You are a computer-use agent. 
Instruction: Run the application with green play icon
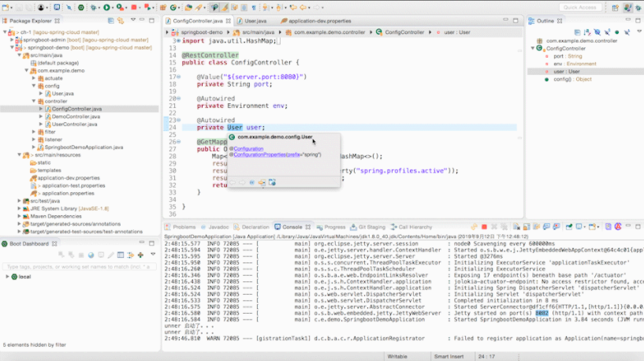(106, 7)
